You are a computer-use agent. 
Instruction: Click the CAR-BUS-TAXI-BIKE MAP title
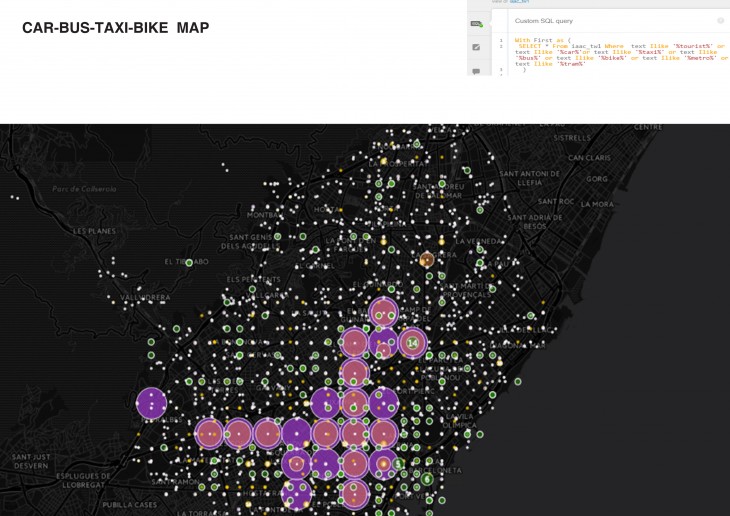115,28
